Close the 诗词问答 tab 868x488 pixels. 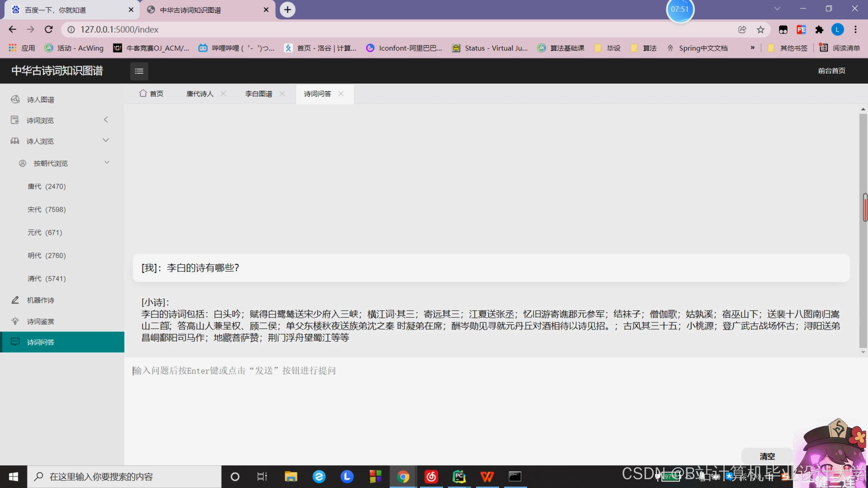coord(341,94)
